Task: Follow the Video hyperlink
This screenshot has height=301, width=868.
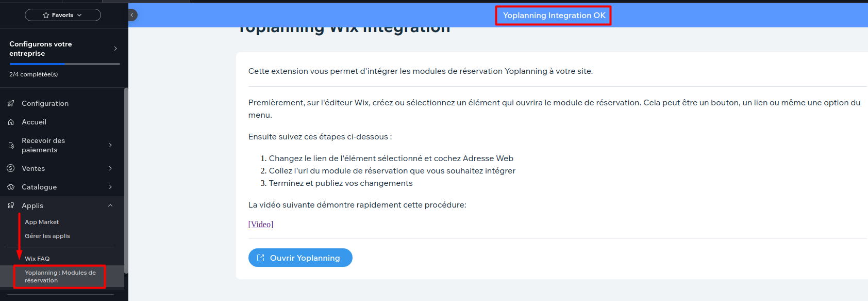Action: click(x=261, y=225)
